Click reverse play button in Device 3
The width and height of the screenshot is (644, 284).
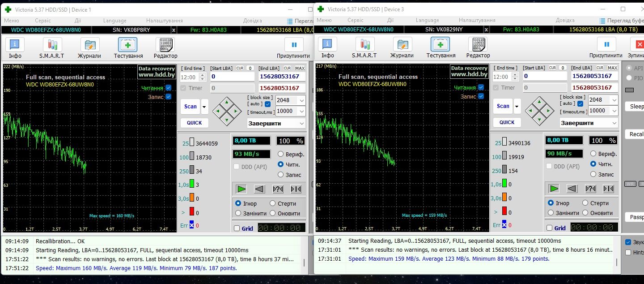tap(572, 189)
